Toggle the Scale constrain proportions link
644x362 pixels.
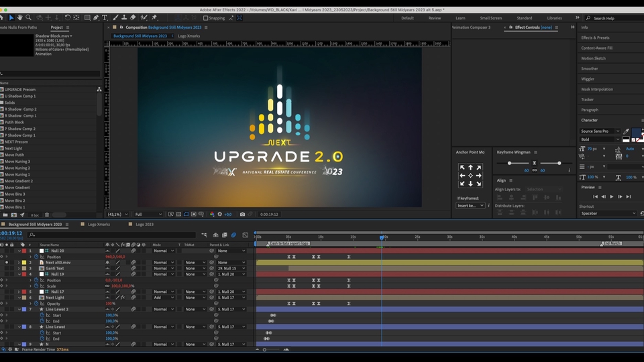(107, 286)
